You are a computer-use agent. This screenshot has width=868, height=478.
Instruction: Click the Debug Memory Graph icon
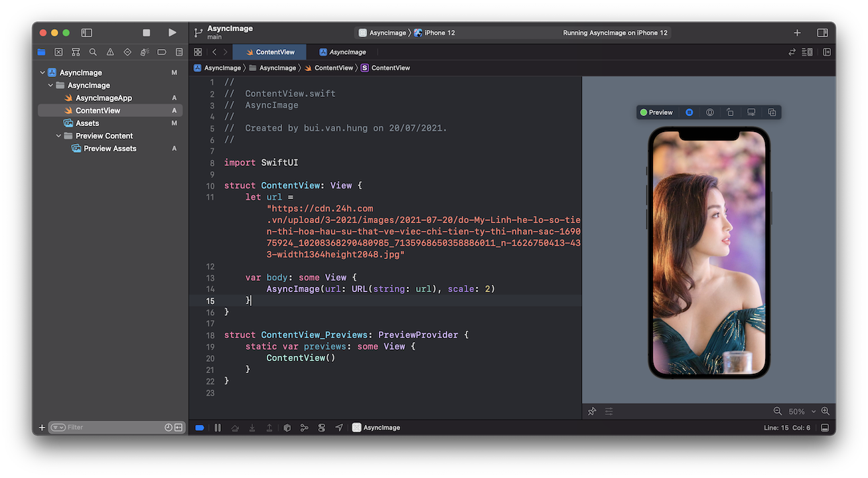tap(304, 428)
